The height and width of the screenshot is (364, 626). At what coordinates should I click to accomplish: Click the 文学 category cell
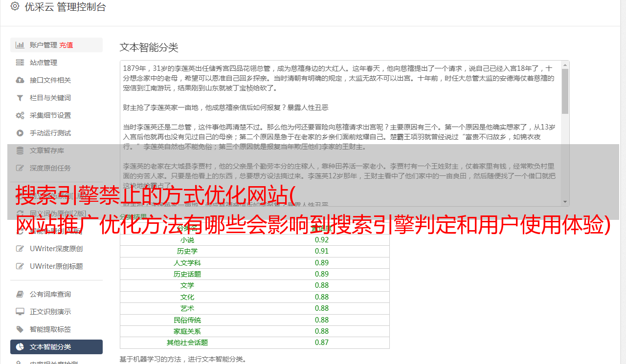(187, 285)
